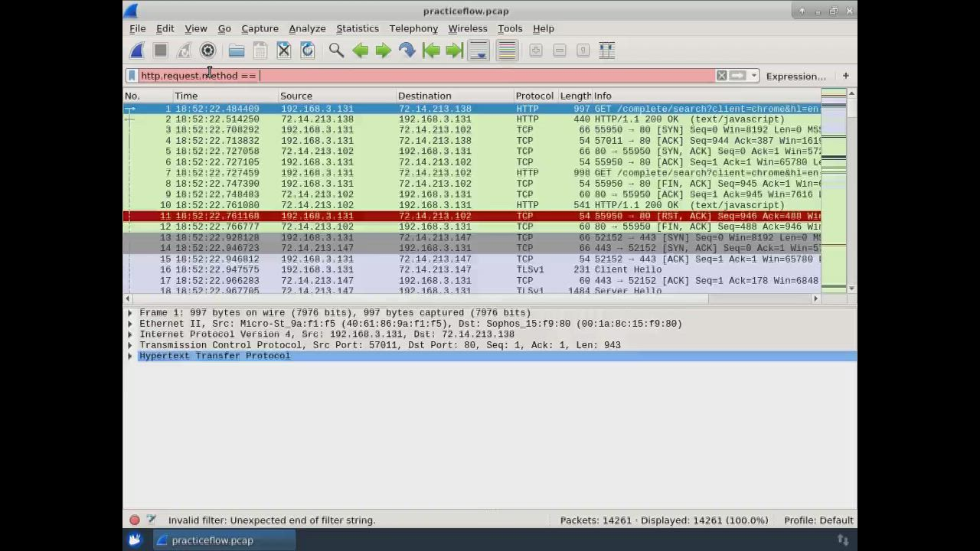Screen dimensions: 980x551
Task: Open the Statistics menu
Action: 358,28
